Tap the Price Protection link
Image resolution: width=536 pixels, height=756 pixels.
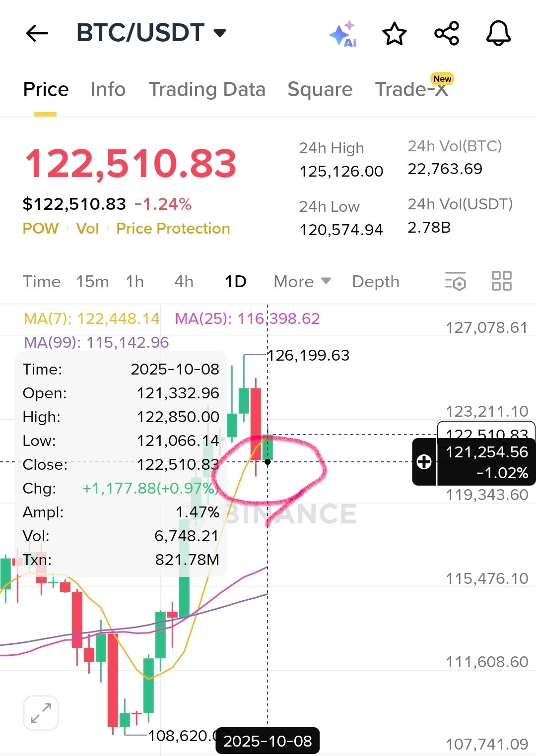173,228
